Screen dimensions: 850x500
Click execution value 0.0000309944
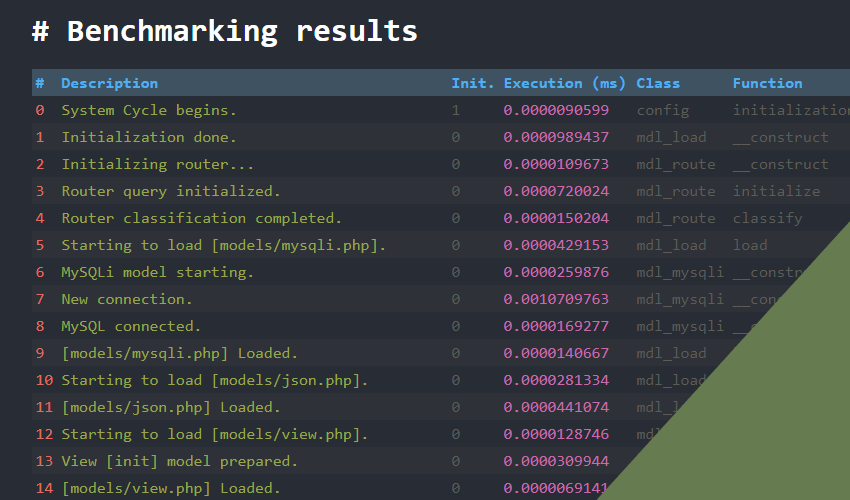click(556, 461)
